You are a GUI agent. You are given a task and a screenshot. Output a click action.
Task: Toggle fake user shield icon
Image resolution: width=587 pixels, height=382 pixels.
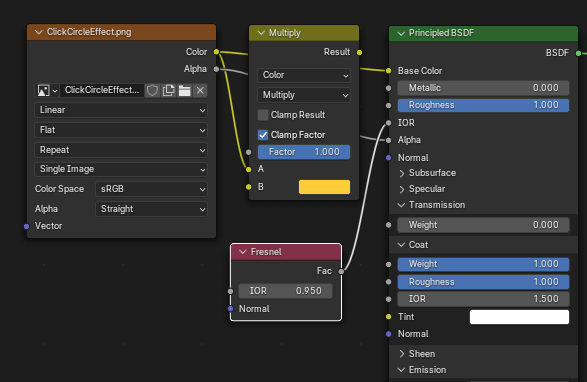(x=152, y=90)
